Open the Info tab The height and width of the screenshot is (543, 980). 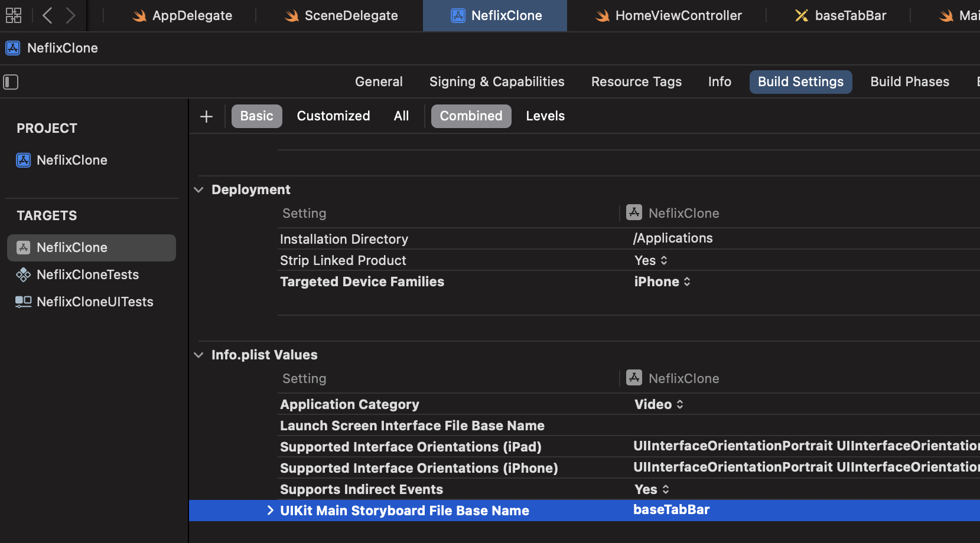(x=719, y=82)
